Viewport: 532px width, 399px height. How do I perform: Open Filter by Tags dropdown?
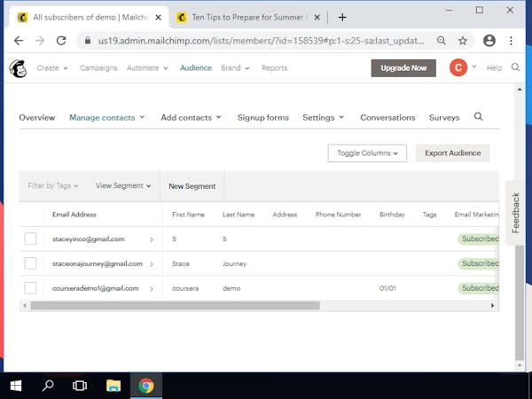click(x=53, y=186)
